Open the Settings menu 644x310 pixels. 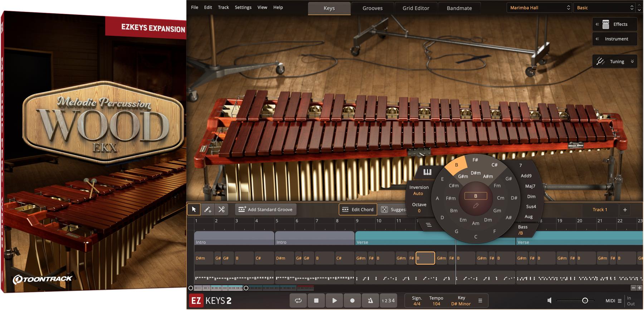(243, 7)
